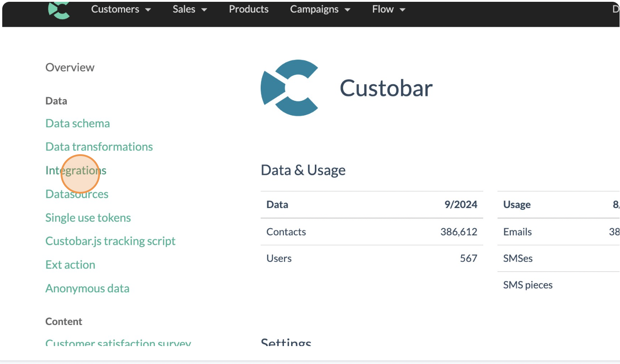Screen dimensions: 620x364
Task: Click the SMSes usage row
Action: (x=559, y=258)
